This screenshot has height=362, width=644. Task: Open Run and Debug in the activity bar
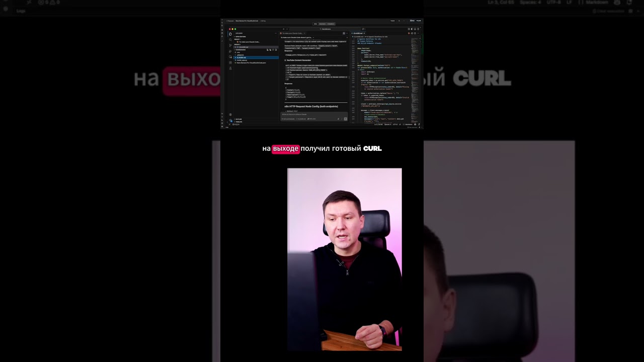click(230, 51)
